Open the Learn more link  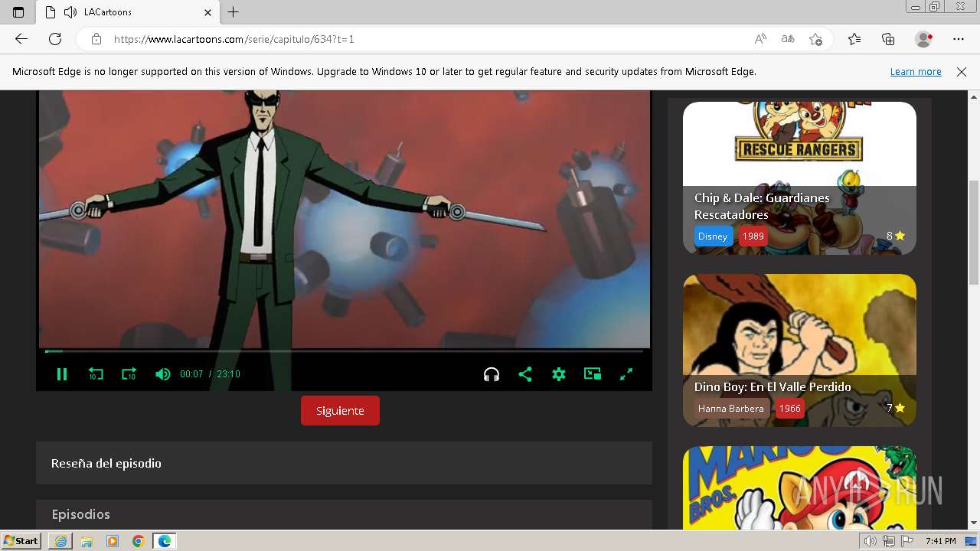click(x=916, y=71)
